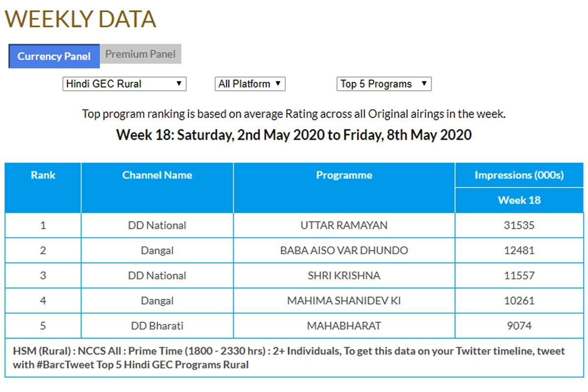Switch to the Currency Panel tab
Image resolution: width=588 pixels, height=392 pixels.
click(54, 56)
